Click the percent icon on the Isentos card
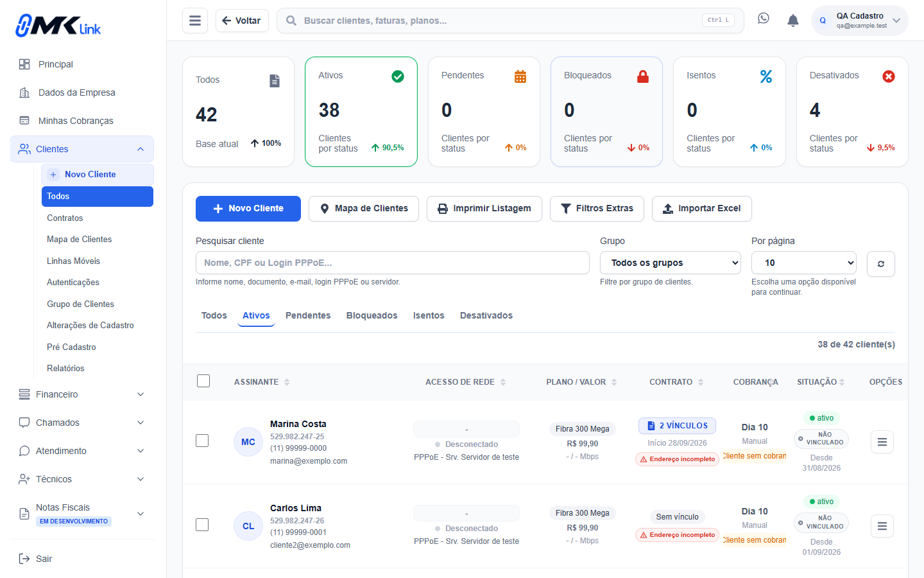The height and width of the screenshot is (578, 924). click(x=766, y=76)
